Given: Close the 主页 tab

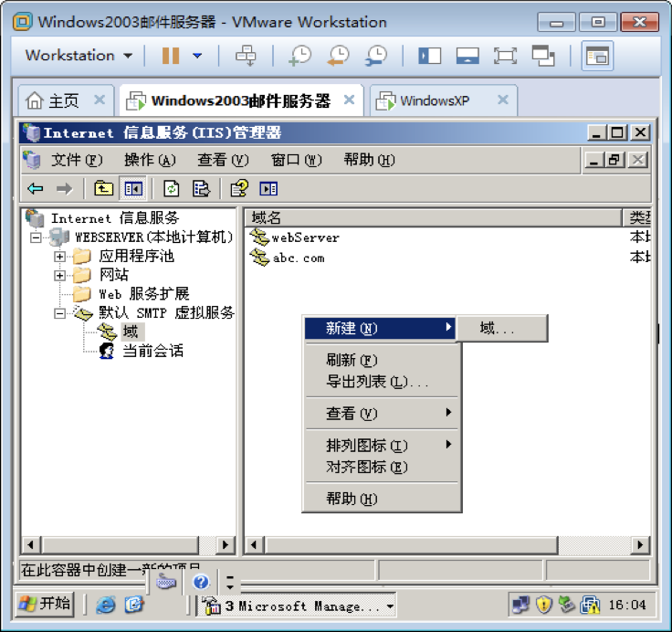Looking at the screenshot, I should [x=100, y=100].
